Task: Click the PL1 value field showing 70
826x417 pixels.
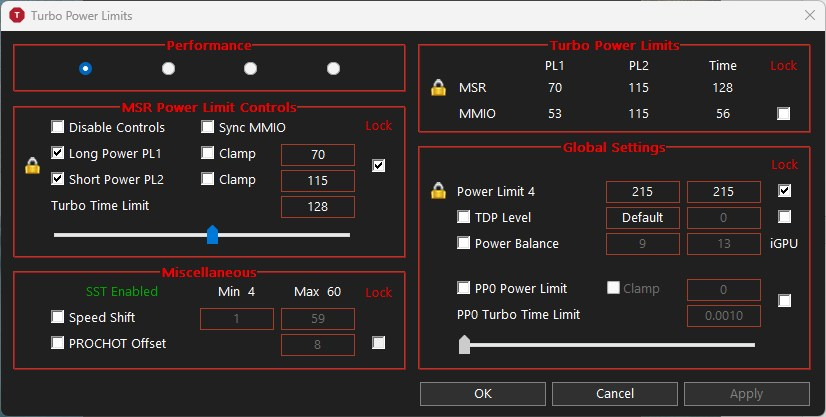Action: click(318, 155)
